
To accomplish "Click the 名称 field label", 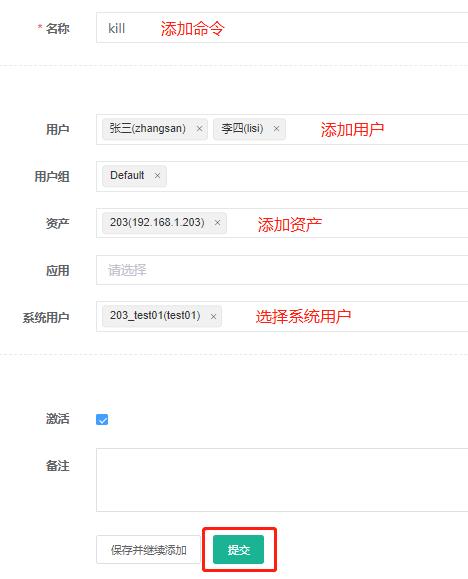I will click(x=58, y=28).
